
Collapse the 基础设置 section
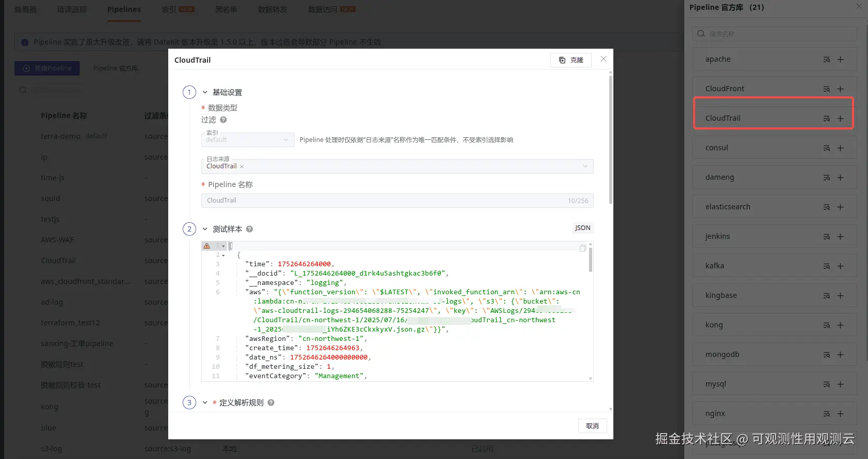tap(205, 92)
